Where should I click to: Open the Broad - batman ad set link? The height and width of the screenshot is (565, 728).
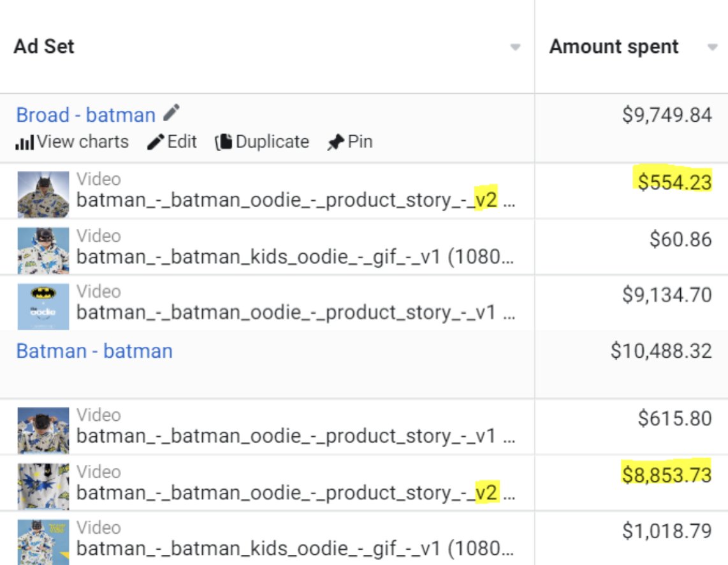[85, 115]
